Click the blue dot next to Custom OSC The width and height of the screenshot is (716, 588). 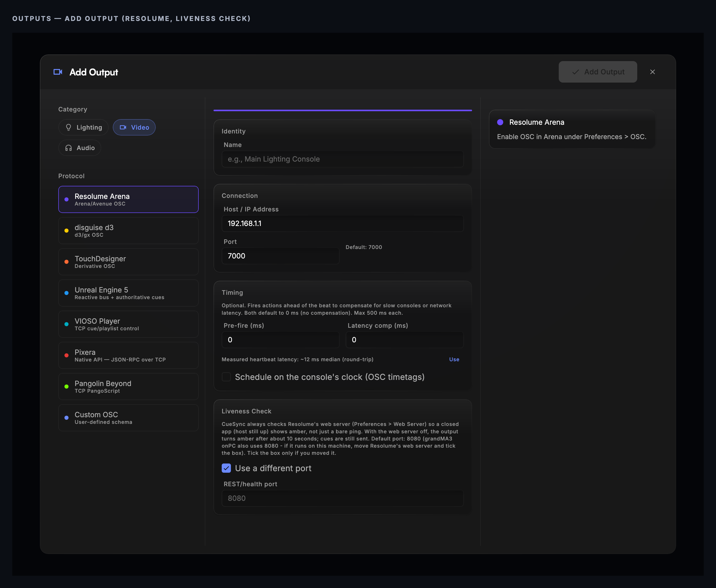(x=66, y=418)
